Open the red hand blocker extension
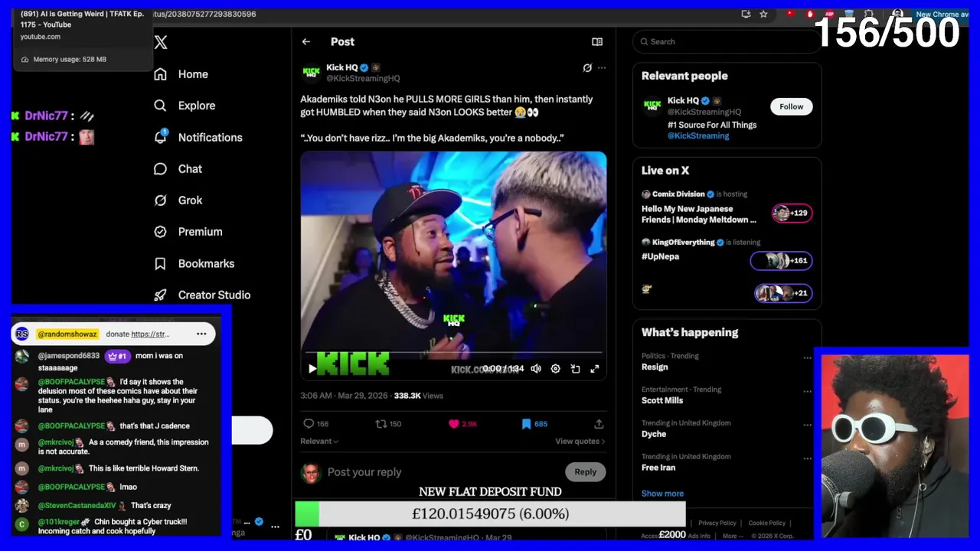 pos(810,14)
